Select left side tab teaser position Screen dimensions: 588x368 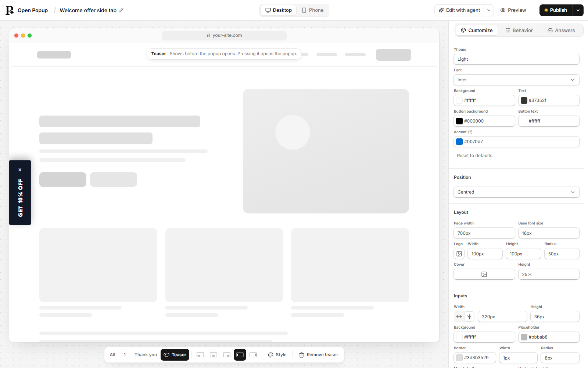240,355
